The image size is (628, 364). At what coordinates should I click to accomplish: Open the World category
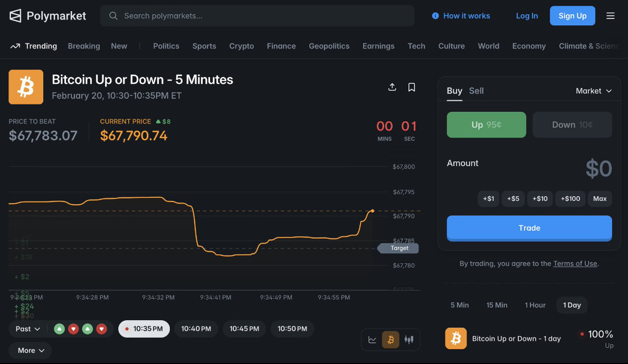coord(488,46)
